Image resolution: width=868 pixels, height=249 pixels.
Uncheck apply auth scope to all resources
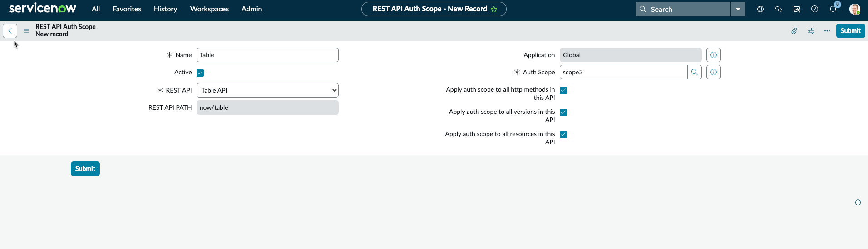563,135
